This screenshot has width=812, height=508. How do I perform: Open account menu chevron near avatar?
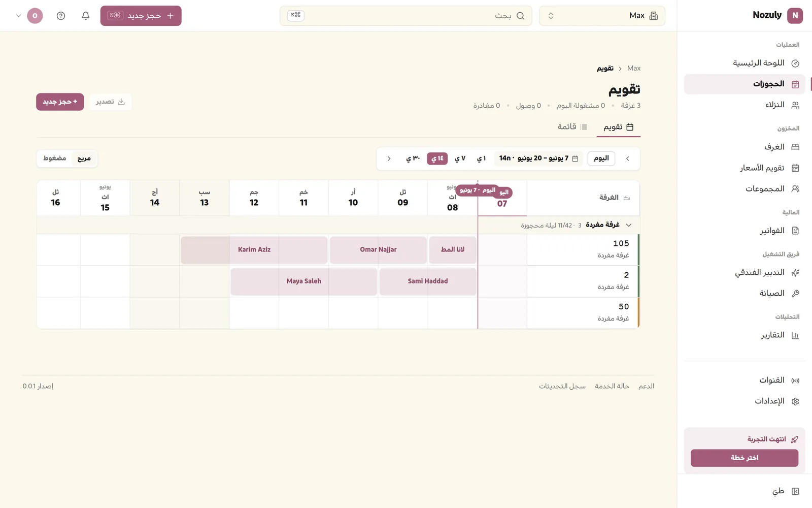tap(19, 16)
